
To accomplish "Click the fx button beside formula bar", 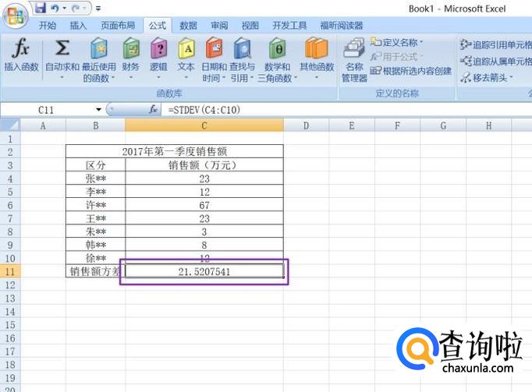I will (154, 110).
